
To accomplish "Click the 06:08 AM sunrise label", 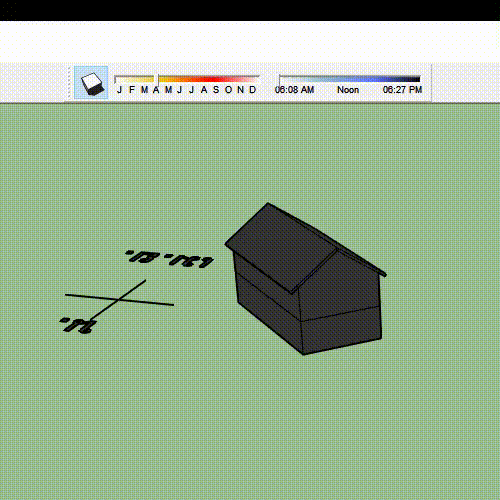I will [x=294, y=90].
